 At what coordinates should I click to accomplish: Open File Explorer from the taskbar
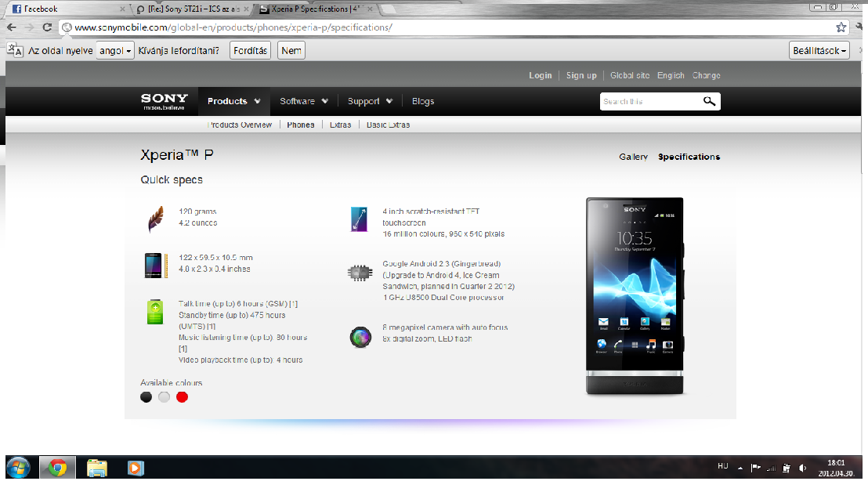tap(97, 468)
